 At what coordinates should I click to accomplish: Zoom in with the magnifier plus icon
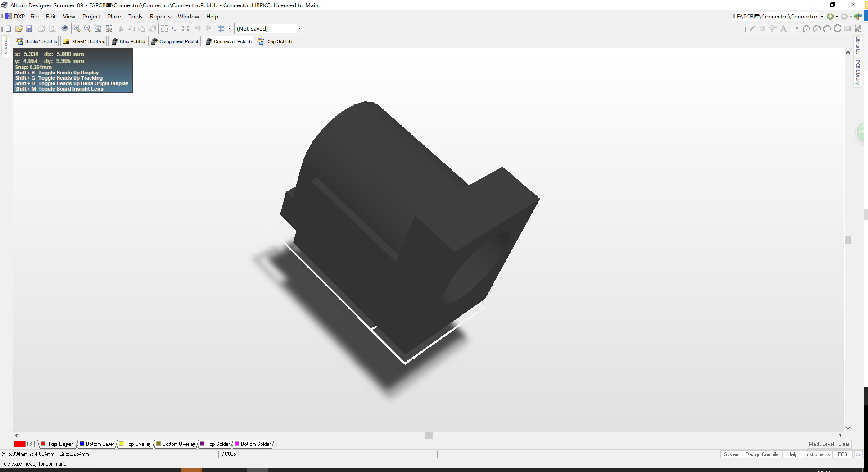pyautogui.click(x=77, y=28)
